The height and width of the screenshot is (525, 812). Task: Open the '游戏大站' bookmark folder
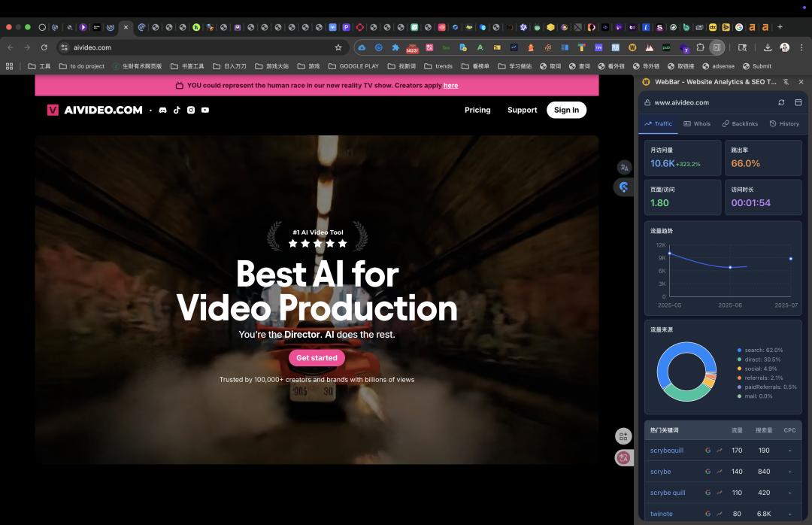point(272,66)
